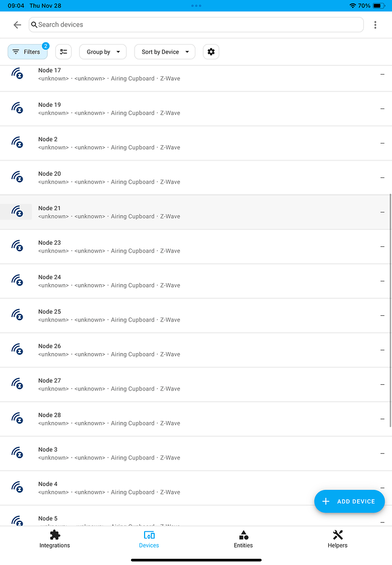Open the toolbar settings gear
Image resolution: width=392 pixels, height=565 pixels.
pos(211,51)
